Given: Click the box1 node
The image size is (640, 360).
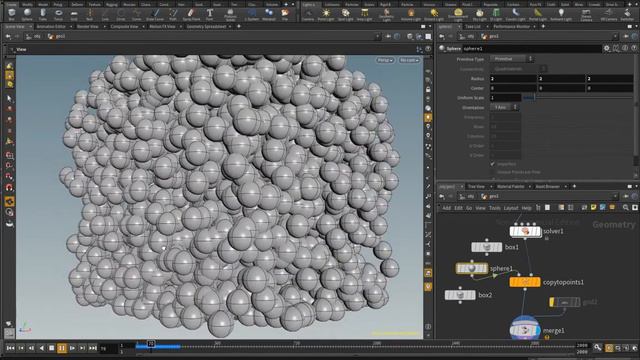Looking at the screenshot, I should pos(487,247).
